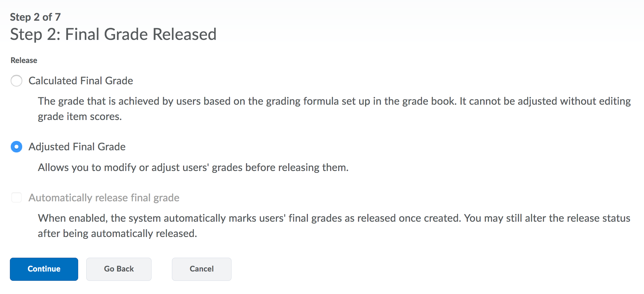644x294 pixels.
Task: Click the description "Allows you to modify or adjust"
Action: pos(193,167)
